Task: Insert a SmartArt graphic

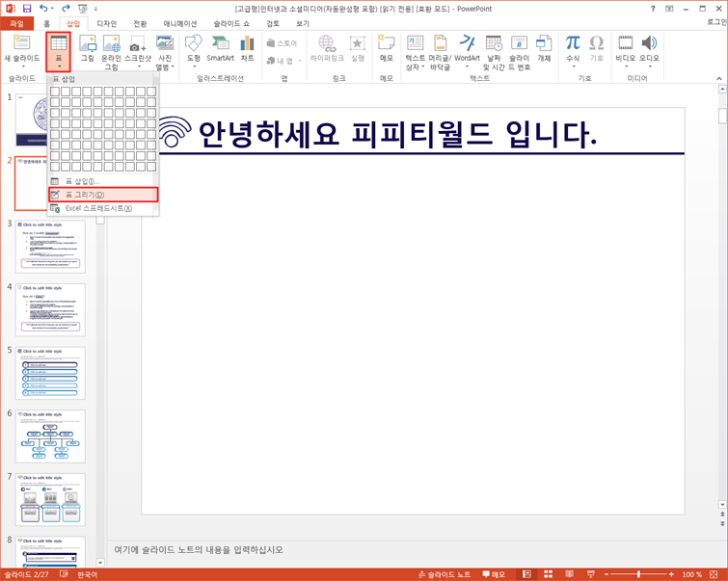Action: click(x=220, y=48)
